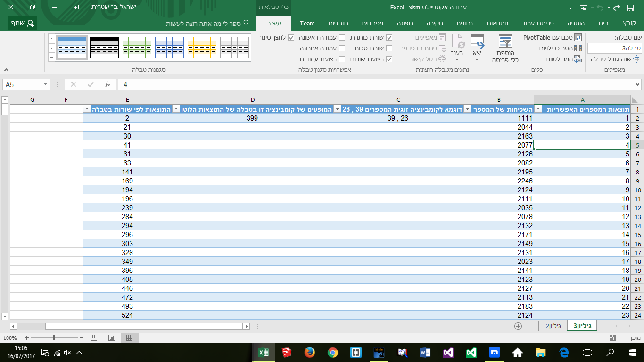Apply the orange table style swatch
The image size is (644, 362).
pyautogui.click(x=202, y=47)
